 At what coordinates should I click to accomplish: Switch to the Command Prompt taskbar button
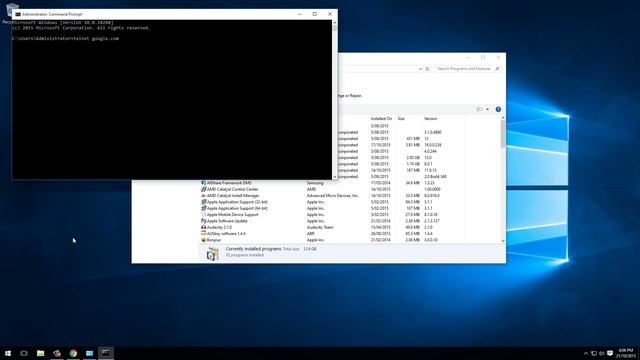[106, 353]
